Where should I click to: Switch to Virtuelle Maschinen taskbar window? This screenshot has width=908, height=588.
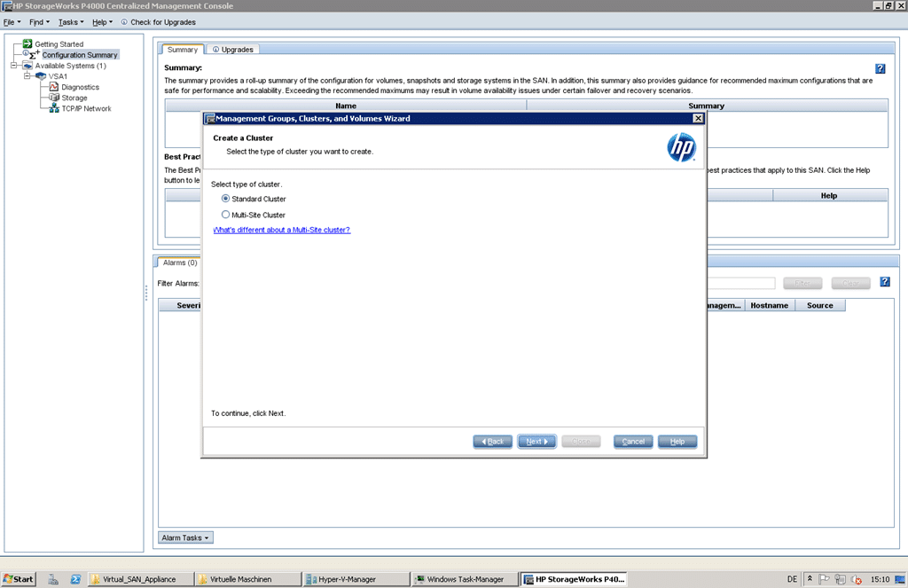[x=247, y=579]
